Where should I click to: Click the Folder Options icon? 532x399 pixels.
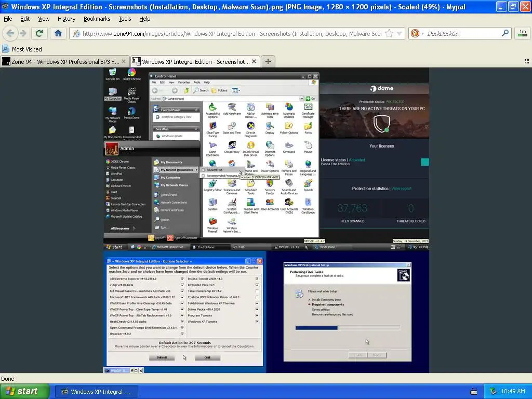[289, 128]
